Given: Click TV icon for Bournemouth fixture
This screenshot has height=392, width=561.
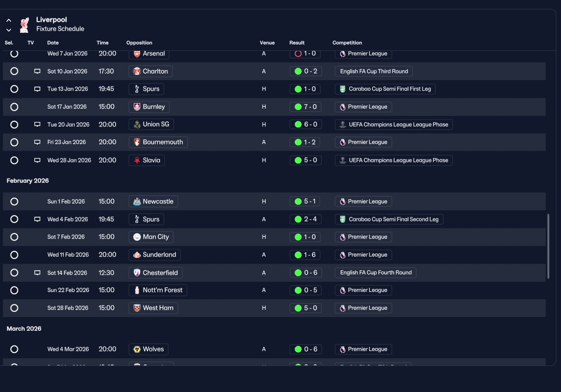Looking at the screenshot, I should pyautogui.click(x=37, y=142).
